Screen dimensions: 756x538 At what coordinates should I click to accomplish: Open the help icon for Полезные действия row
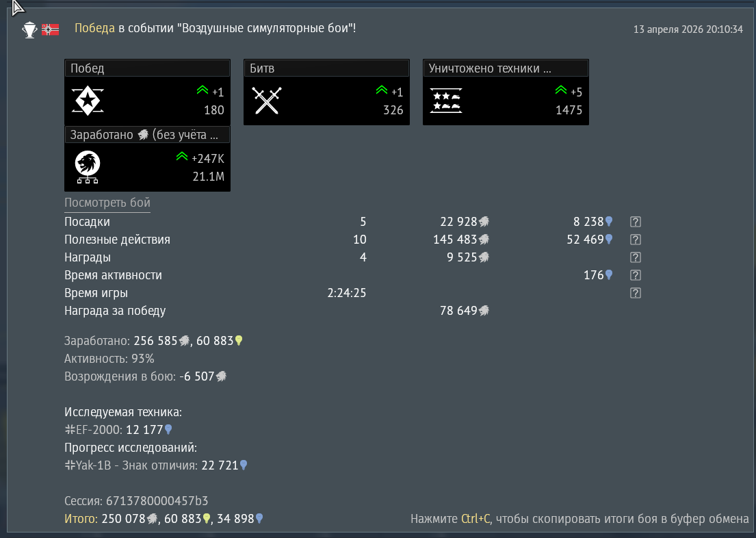click(x=636, y=240)
